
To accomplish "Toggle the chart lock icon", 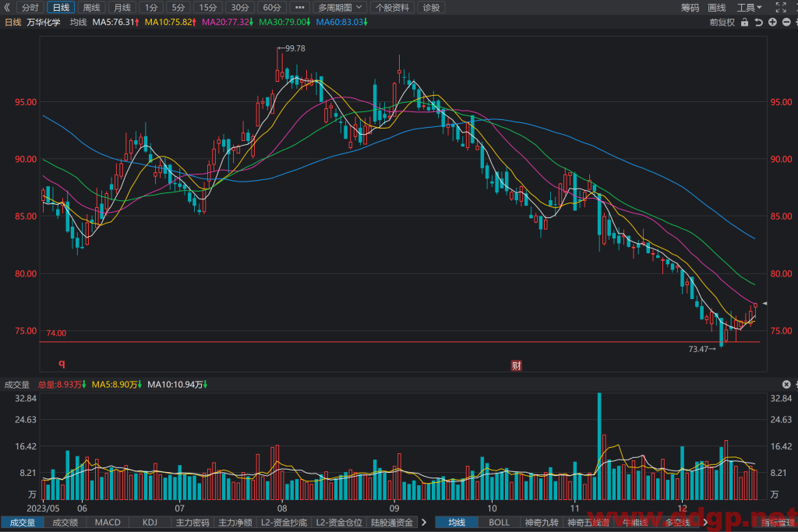I will click(744, 23).
